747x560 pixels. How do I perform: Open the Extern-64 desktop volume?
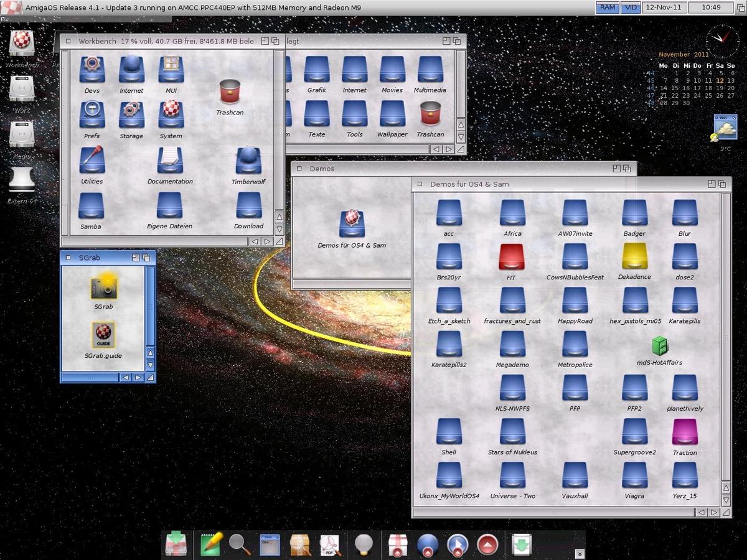pyautogui.click(x=22, y=180)
